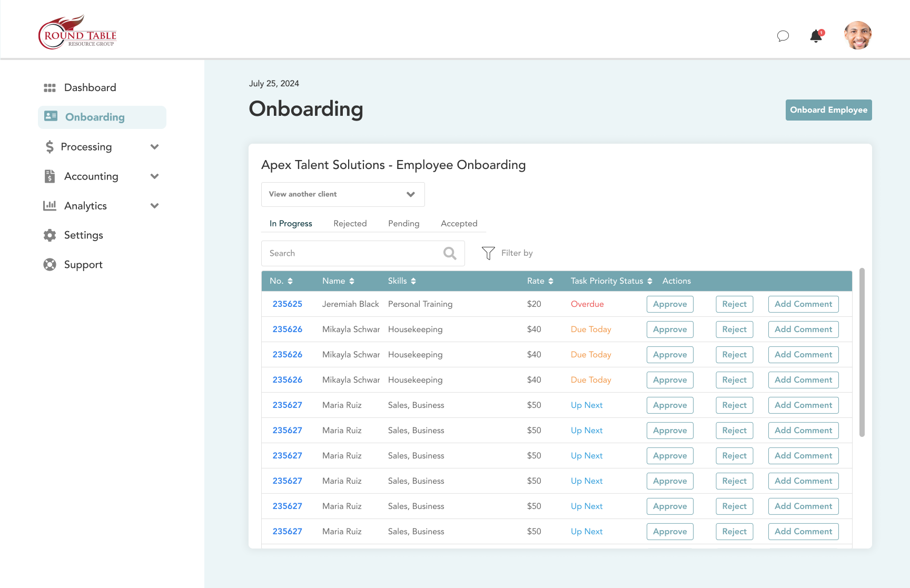Click the filter funnel icon
The image size is (910, 588).
coord(488,253)
